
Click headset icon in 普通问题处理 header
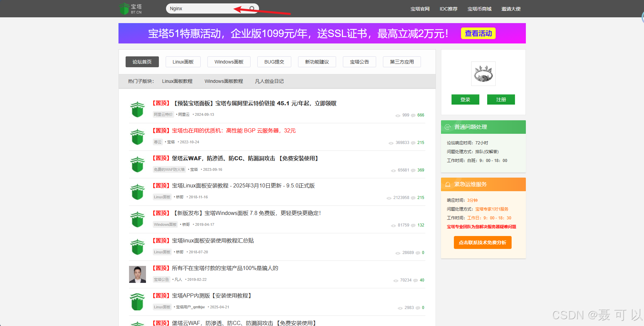[x=447, y=127]
